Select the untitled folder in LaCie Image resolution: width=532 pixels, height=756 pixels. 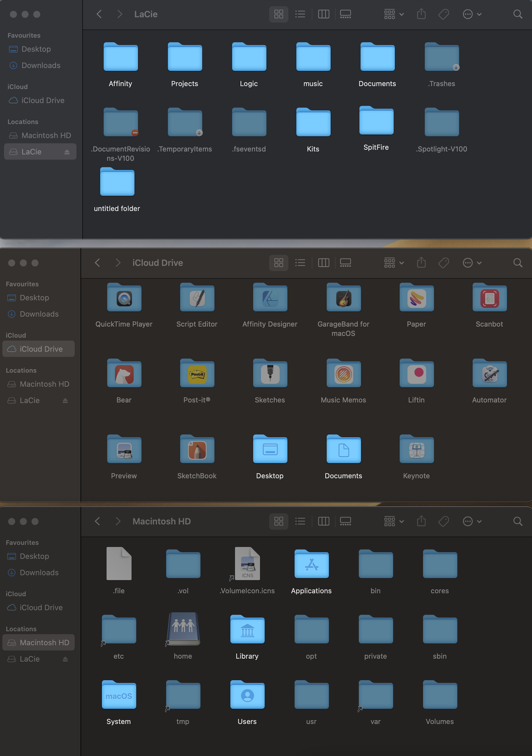tap(117, 182)
